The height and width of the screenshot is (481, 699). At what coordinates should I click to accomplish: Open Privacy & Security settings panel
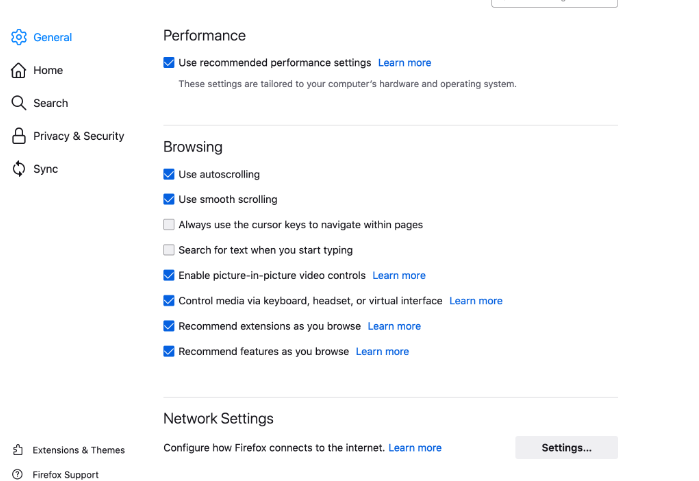tap(68, 136)
